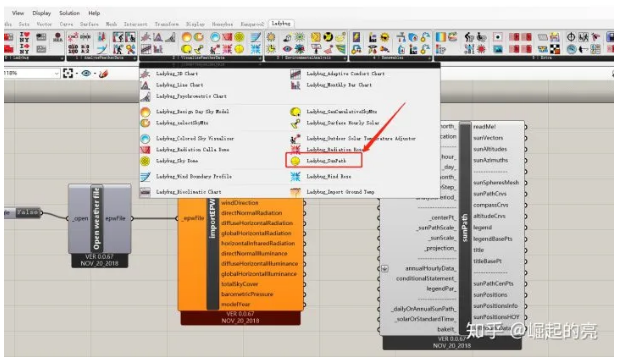Expand the annualHourlyData_ input plus button
The height and width of the screenshot is (360, 619).
[x=385, y=269]
